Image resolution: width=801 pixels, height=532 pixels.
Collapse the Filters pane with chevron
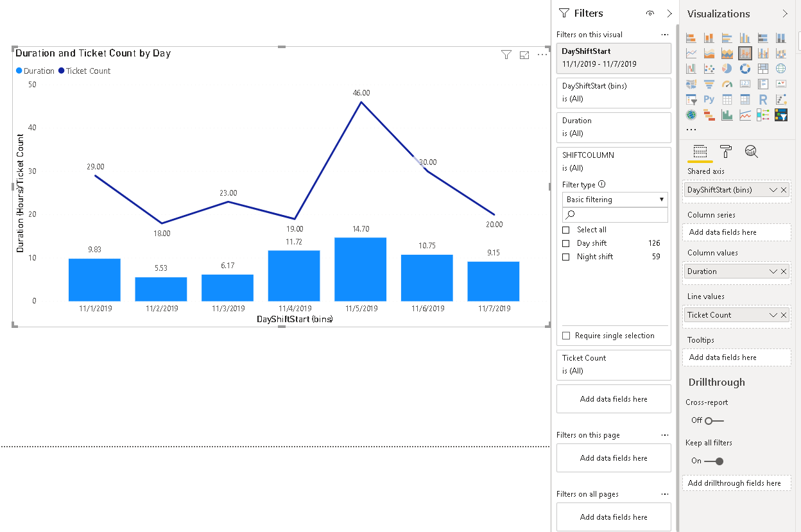pyautogui.click(x=669, y=13)
